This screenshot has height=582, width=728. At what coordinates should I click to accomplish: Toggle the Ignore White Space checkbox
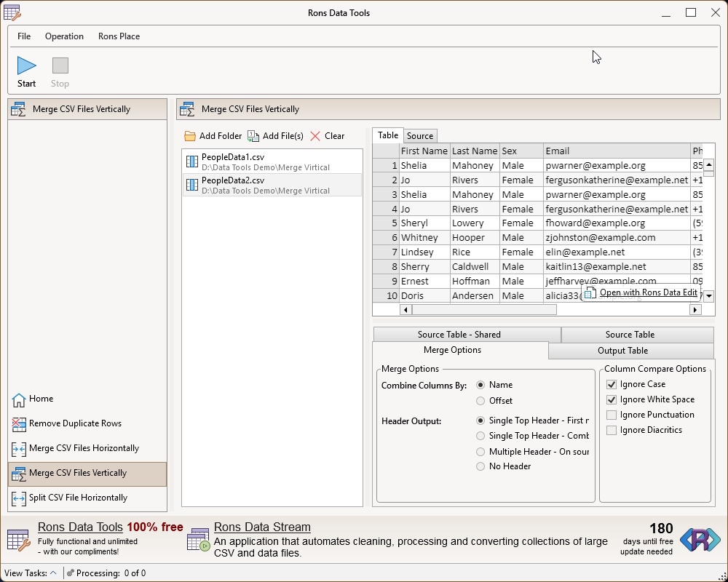click(612, 399)
